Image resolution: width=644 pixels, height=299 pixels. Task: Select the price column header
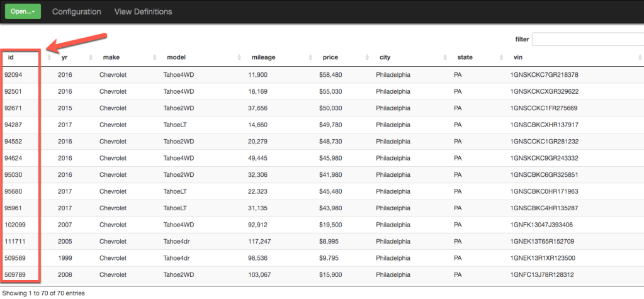coord(330,58)
